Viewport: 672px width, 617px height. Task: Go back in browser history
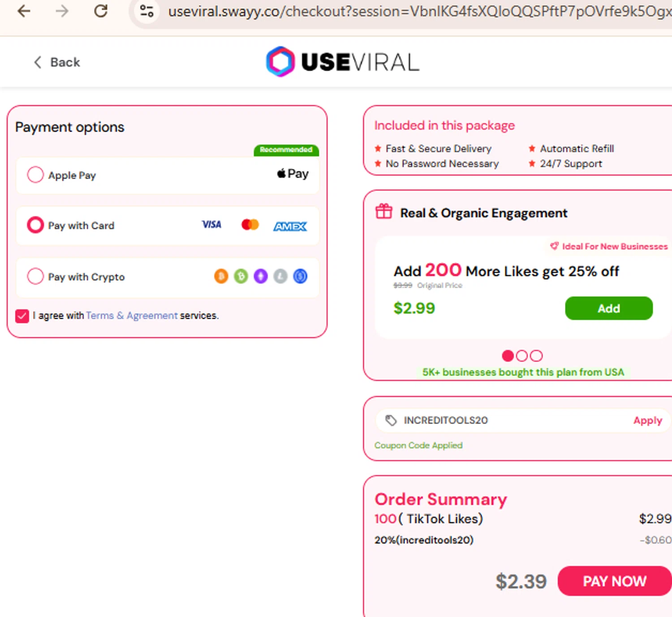pos(24,11)
